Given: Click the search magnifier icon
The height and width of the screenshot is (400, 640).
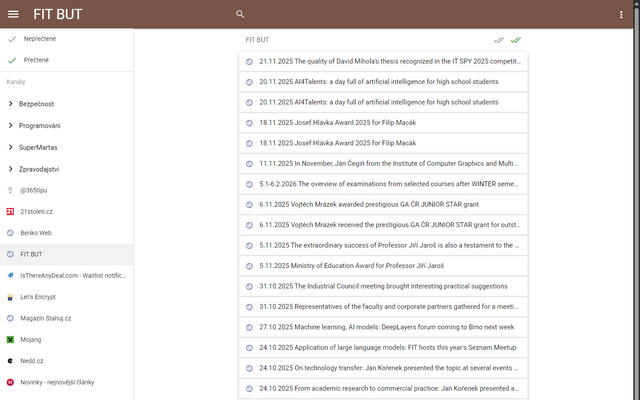Looking at the screenshot, I should click(240, 14).
